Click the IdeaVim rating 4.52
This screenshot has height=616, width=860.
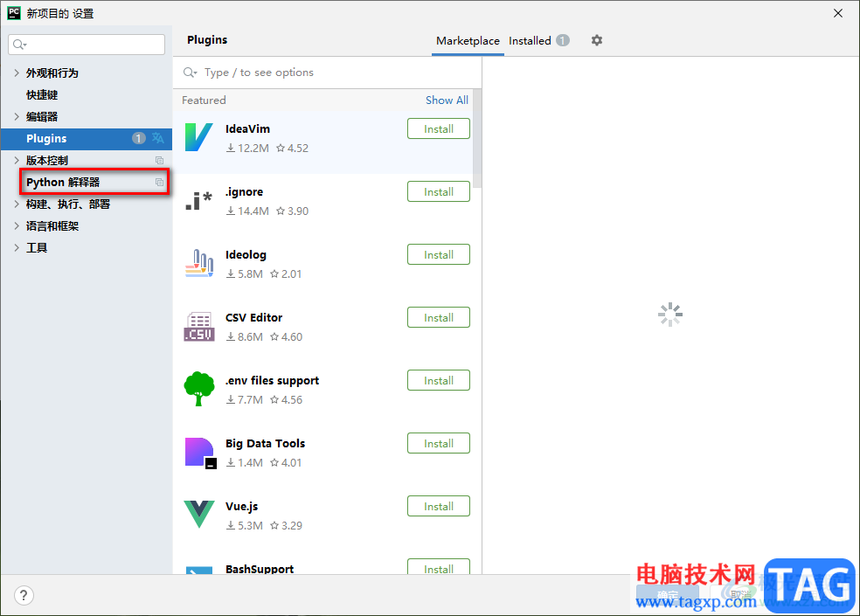click(x=292, y=149)
